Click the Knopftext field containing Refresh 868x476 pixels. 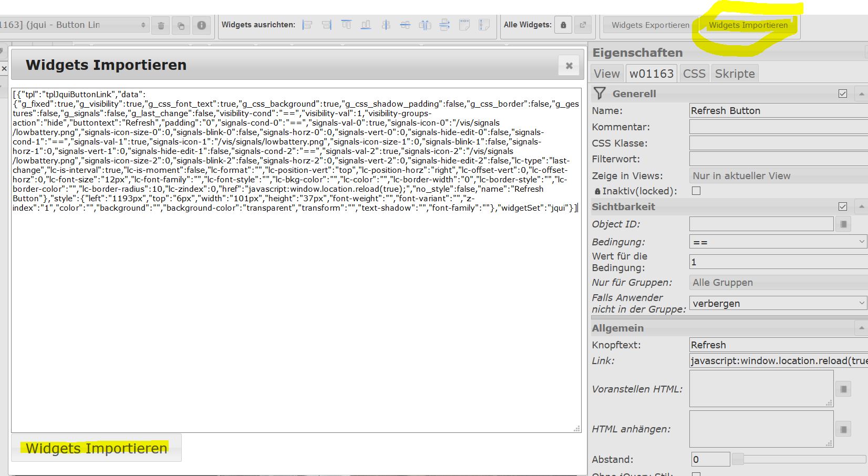778,345
